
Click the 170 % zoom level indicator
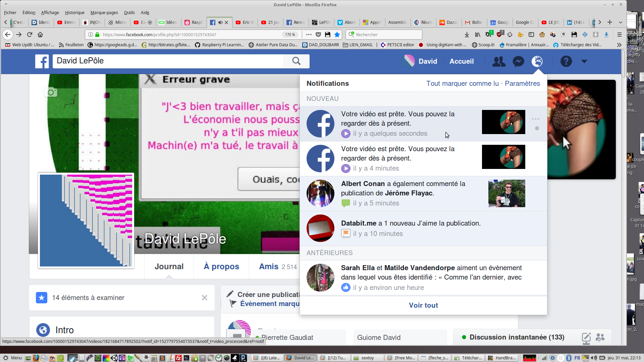(x=290, y=35)
